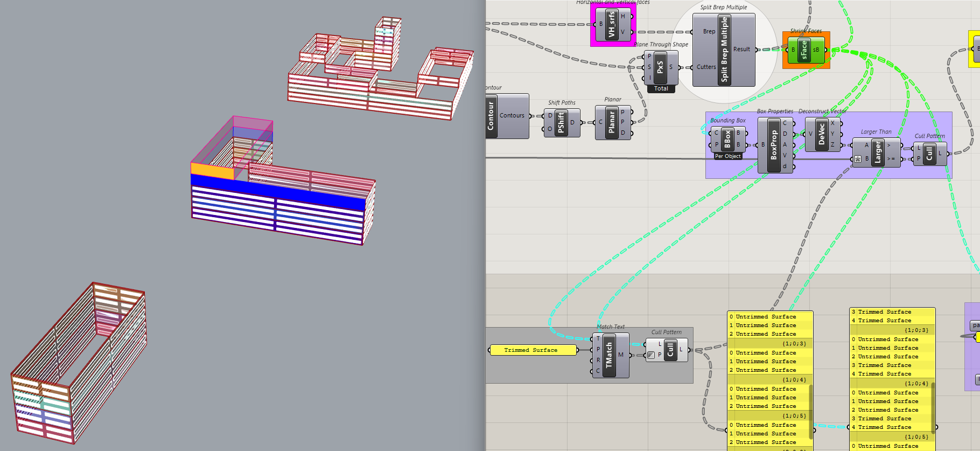Click the V output of VH_srfs
The width and height of the screenshot is (980, 451).
(x=623, y=32)
